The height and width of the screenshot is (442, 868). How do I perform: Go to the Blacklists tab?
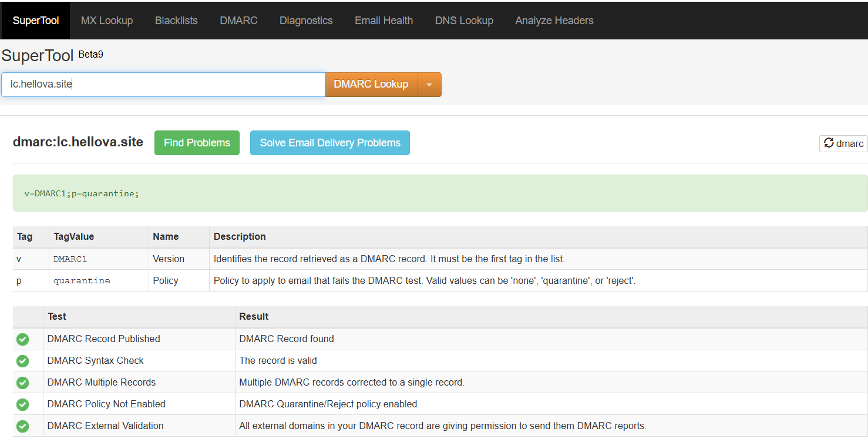(x=176, y=21)
